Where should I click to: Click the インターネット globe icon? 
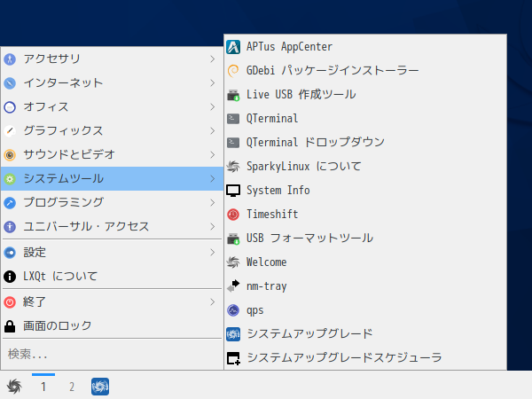point(10,83)
